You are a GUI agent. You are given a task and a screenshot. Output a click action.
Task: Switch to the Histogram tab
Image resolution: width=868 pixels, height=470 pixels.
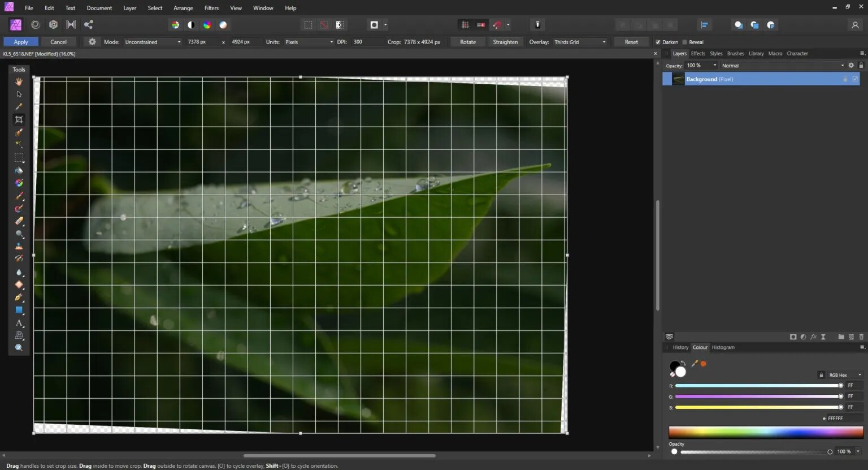tap(723, 347)
